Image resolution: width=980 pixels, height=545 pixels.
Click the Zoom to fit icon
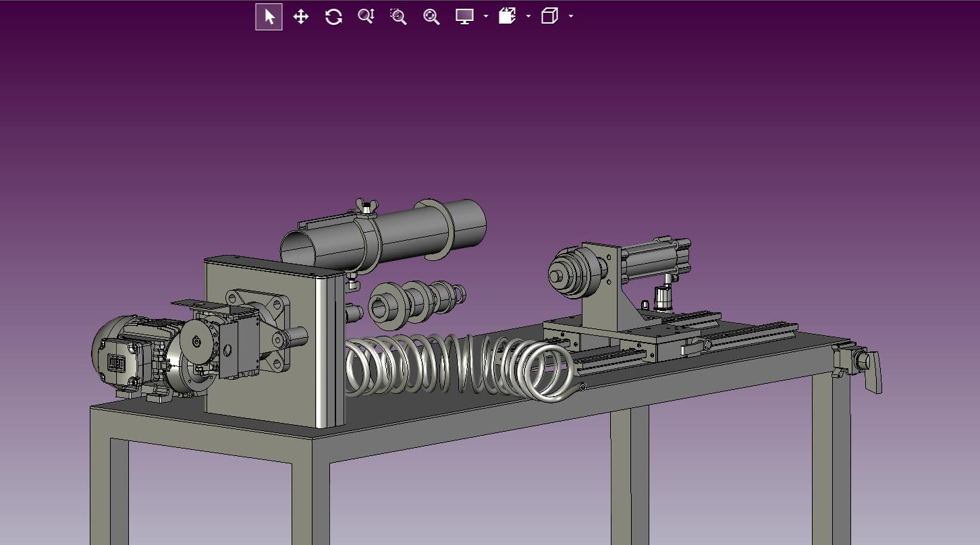pos(431,17)
